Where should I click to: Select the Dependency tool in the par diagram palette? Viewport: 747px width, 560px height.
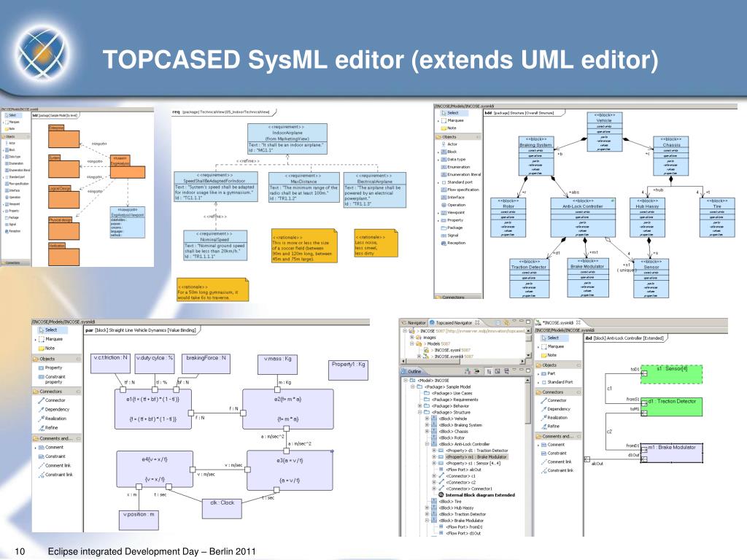click(53, 409)
